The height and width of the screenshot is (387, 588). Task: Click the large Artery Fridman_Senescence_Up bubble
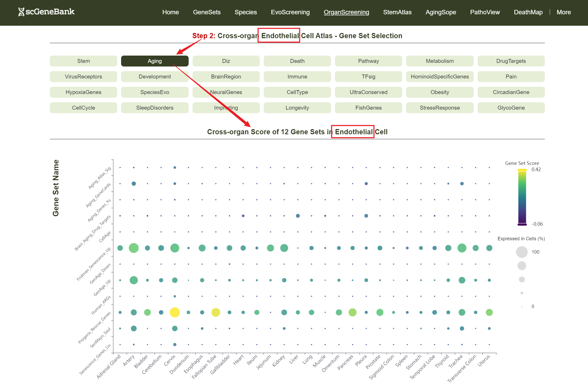[134, 248]
